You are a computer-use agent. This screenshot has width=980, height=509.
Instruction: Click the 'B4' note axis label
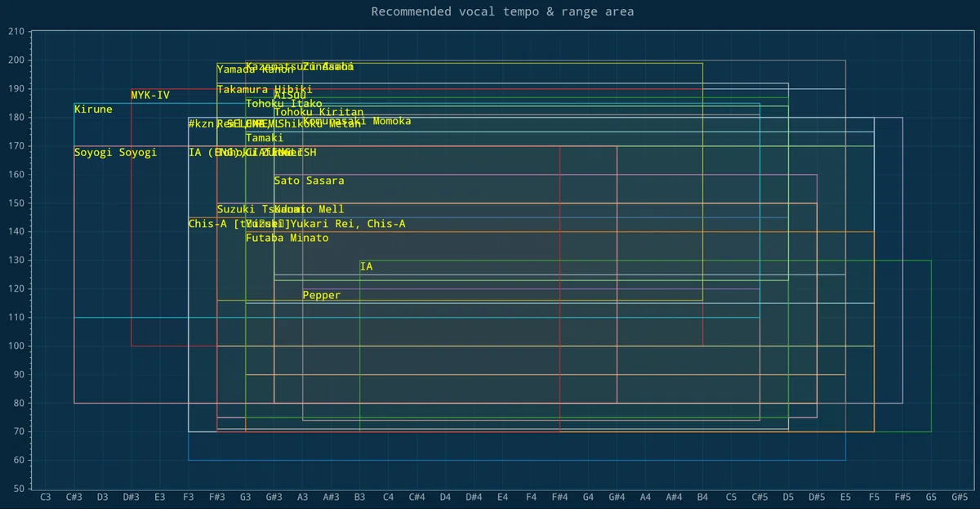tap(702, 497)
